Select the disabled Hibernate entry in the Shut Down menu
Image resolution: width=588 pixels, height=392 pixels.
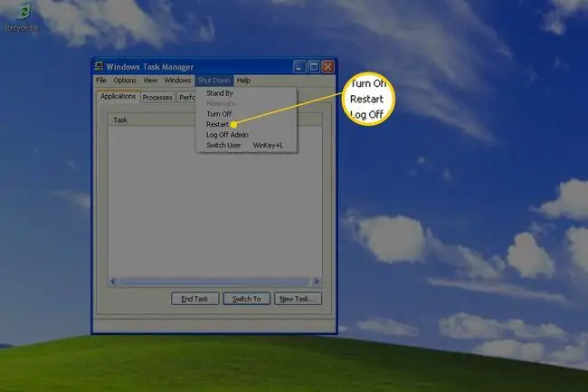tap(246, 103)
